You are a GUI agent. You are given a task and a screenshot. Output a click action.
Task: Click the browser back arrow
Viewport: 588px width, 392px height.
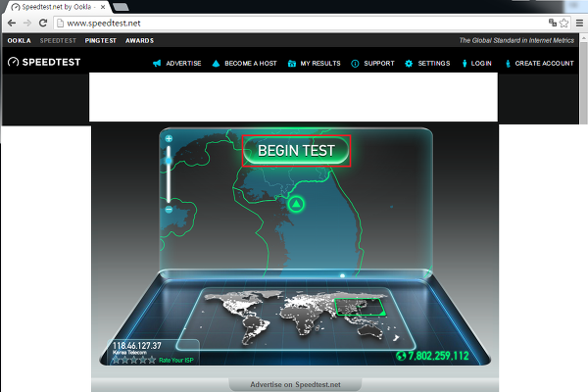point(12,23)
